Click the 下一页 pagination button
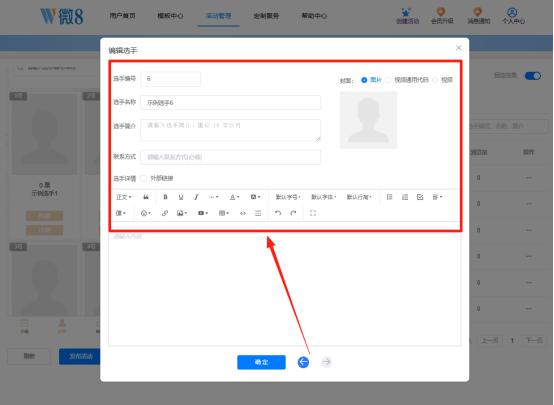This screenshot has width=554, height=405. point(534,340)
